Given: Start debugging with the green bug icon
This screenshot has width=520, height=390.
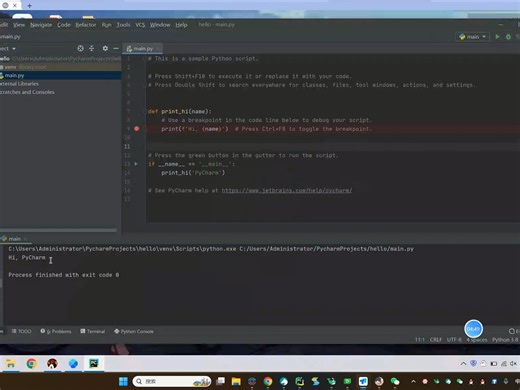Looking at the screenshot, I should 508,37.
